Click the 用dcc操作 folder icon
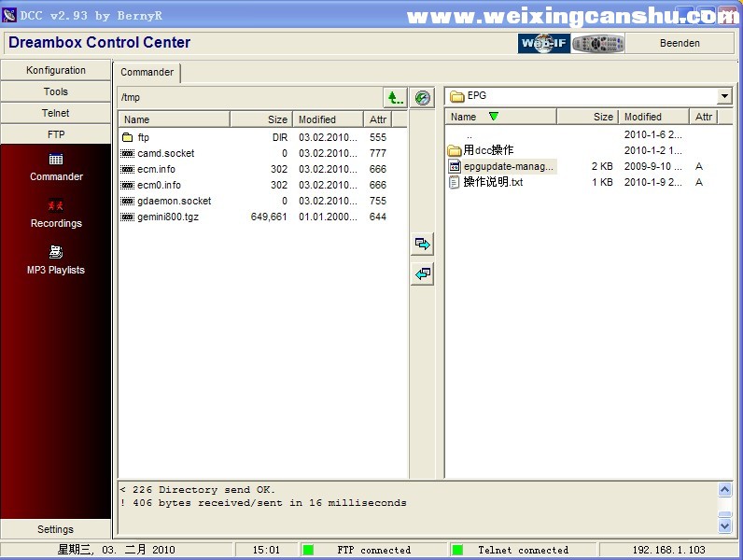The image size is (743, 560). pyautogui.click(x=455, y=150)
